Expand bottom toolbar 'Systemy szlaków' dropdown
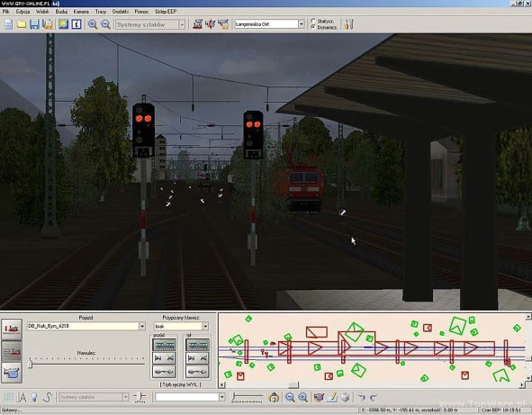Viewport: 532px width, 415px height. click(125, 397)
